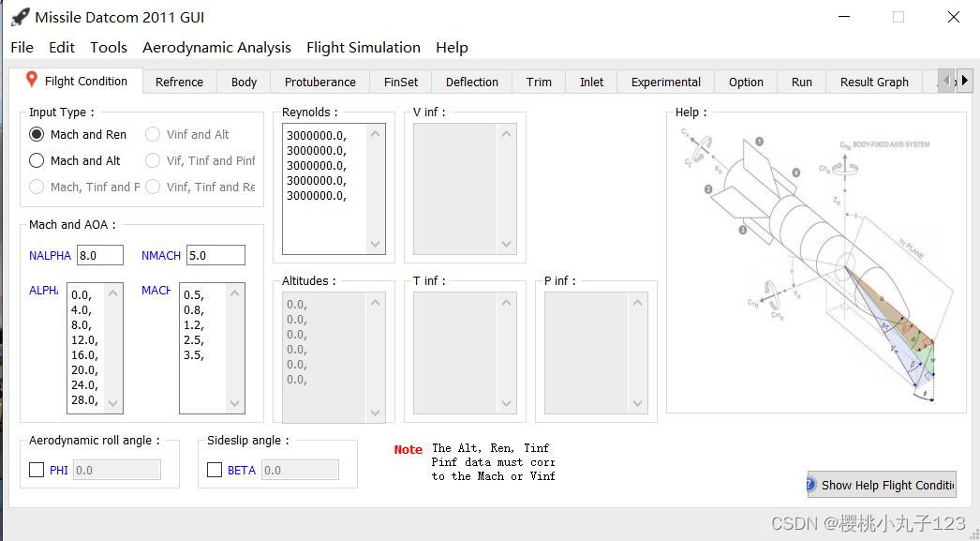Switch to the Refrence tab
Screen dimensions: 980x541
coord(179,82)
